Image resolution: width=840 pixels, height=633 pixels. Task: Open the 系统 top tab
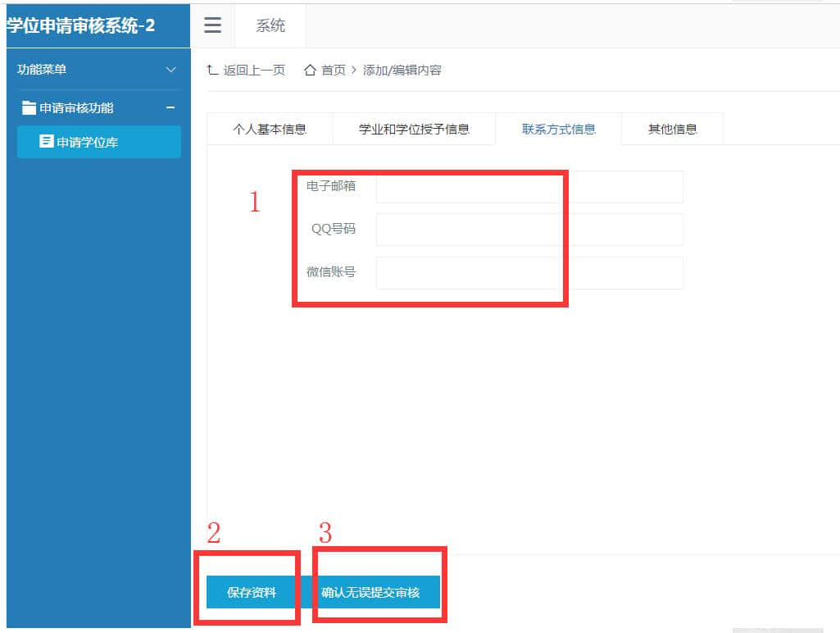(270, 25)
